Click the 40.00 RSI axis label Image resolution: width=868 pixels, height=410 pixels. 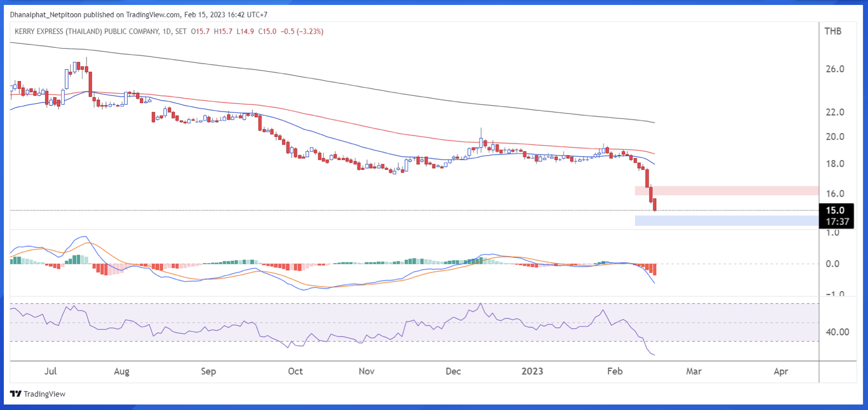pyautogui.click(x=837, y=332)
